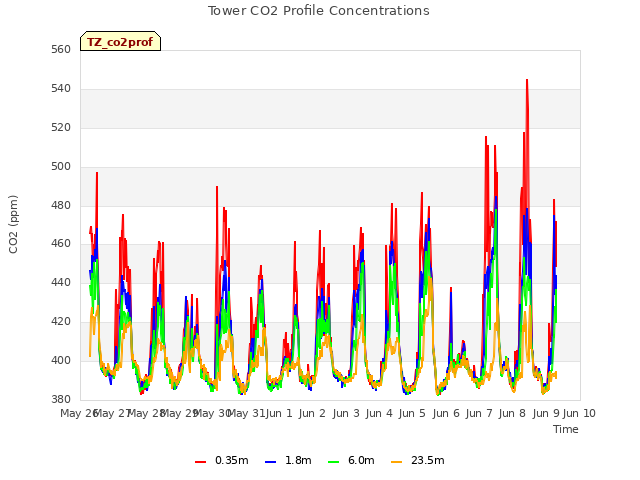
Task: Click the May 31 x-axis date label
Action: click(x=246, y=413)
